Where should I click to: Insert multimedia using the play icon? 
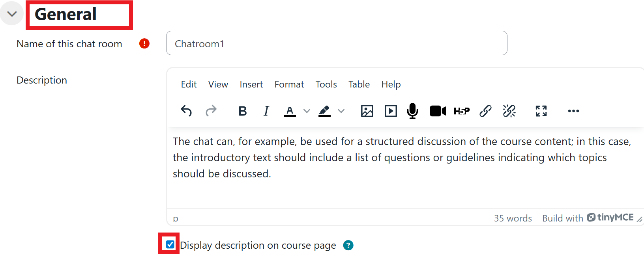[x=391, y=111]
